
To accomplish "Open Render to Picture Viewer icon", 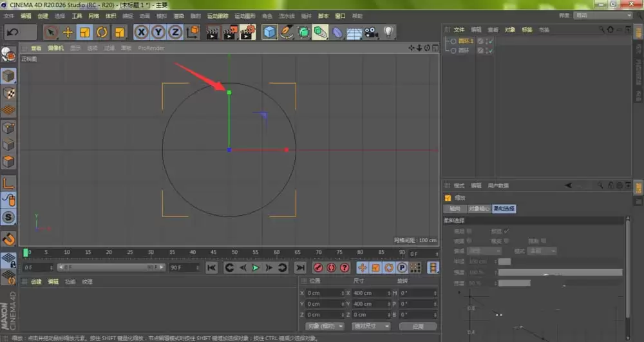I will pos(230,32).
